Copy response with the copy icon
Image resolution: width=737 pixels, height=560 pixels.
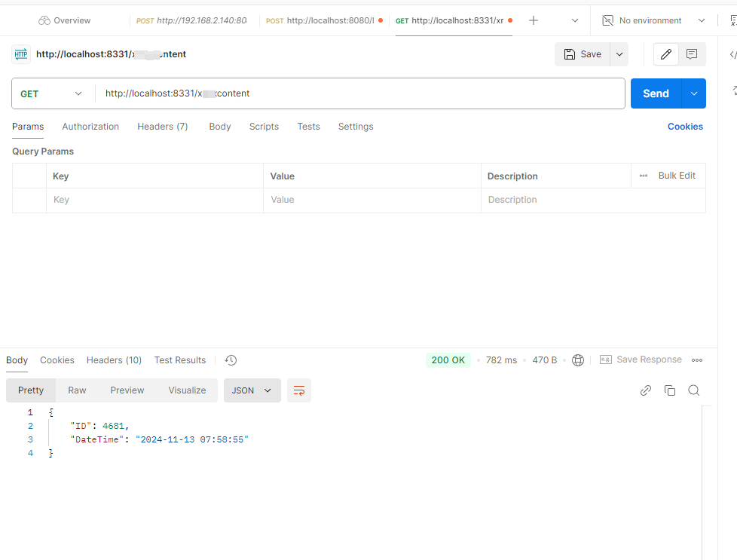pos(670,390)
